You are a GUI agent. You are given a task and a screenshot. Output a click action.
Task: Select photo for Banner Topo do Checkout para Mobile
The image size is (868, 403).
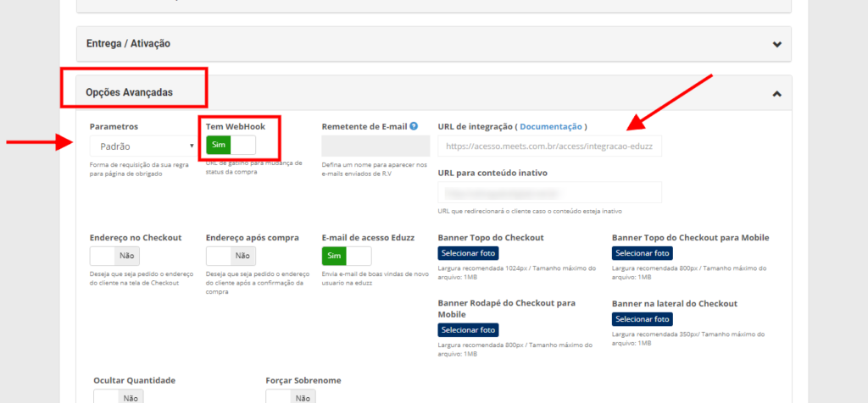[643, 253]
